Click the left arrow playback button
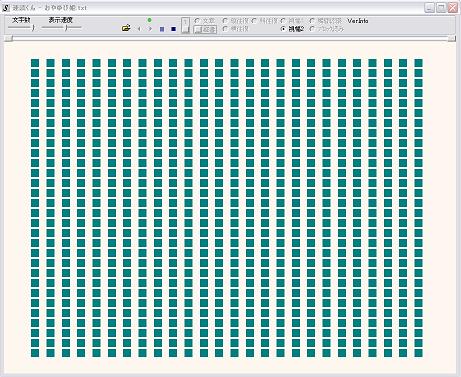 (x=139, y=29)
